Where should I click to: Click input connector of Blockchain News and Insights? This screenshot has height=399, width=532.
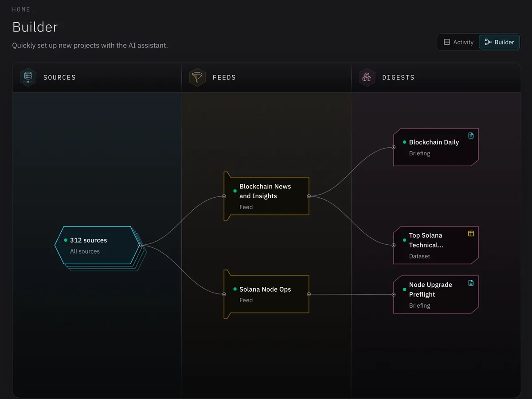click(x=224, y=196)
